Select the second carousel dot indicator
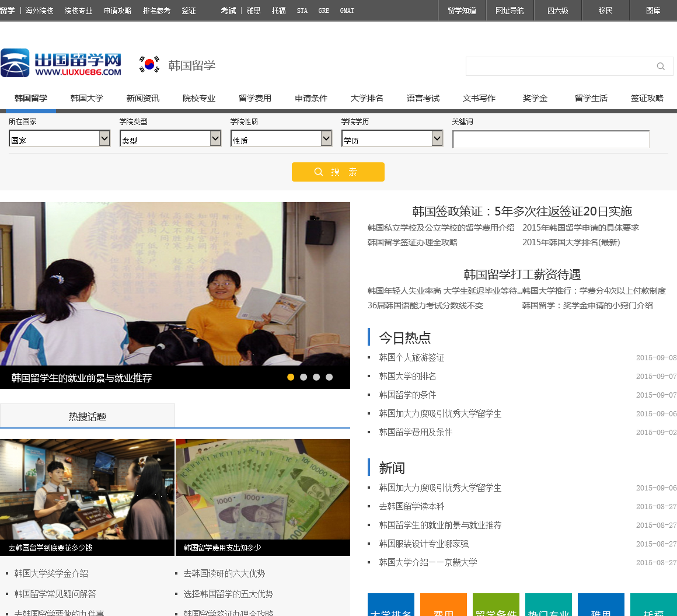 pyautogui.click(x=303, y=377)
